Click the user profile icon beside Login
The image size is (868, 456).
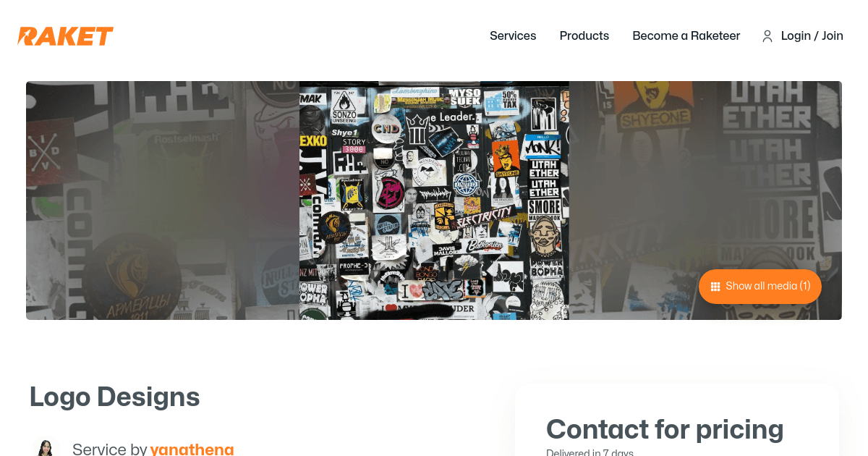click(767, 36)
